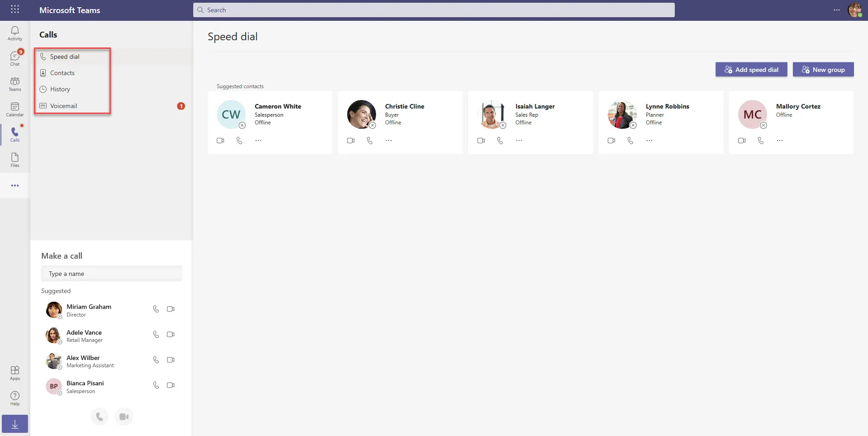Open Files in the left rail
Image resolution: width=868 pixels, height=436 pixels.
15,160
